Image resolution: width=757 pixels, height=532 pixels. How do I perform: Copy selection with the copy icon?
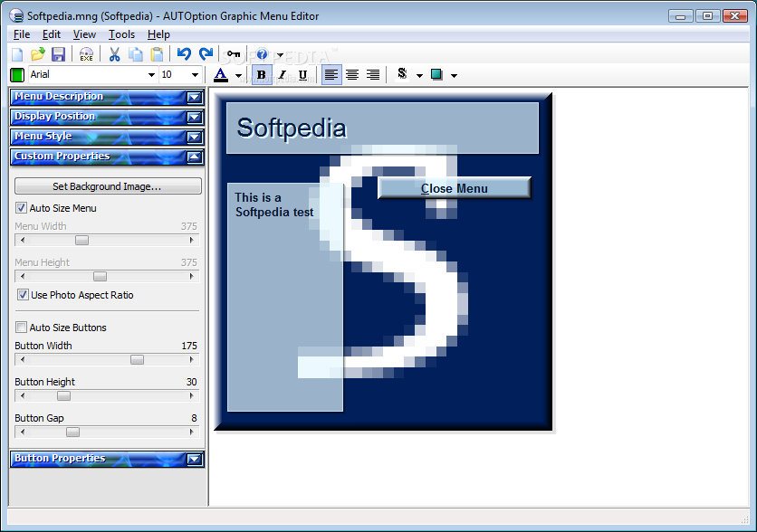(x=136, y=54)
